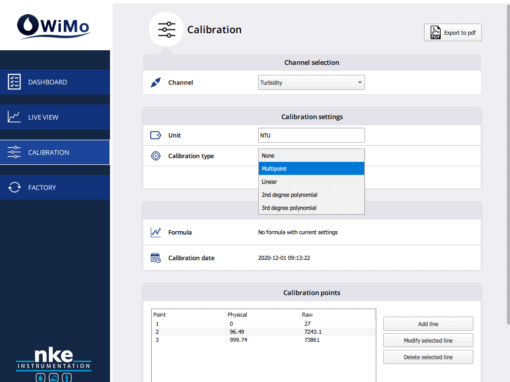Viewport: 510px width, 382px height.
Task: Open the Live View menu item
Action: [55, 117]
